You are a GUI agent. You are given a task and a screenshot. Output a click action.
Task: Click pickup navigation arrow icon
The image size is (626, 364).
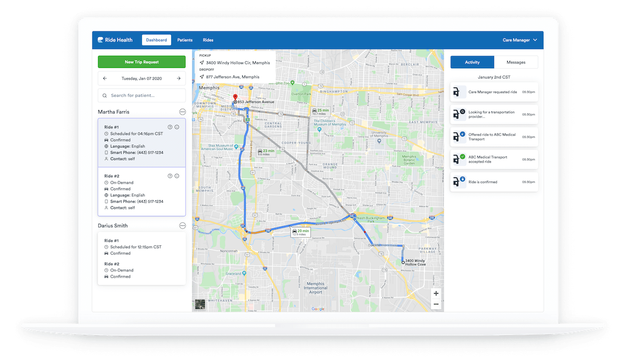coord(201,63)
